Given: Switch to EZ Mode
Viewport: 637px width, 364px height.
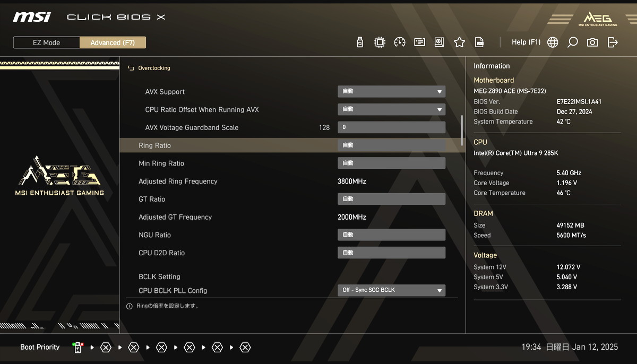Looking at the screenshot, I should pos(47,42).
